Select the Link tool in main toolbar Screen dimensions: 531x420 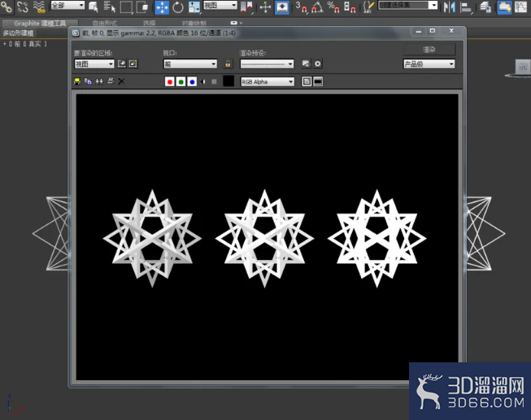tap(6, 6)
